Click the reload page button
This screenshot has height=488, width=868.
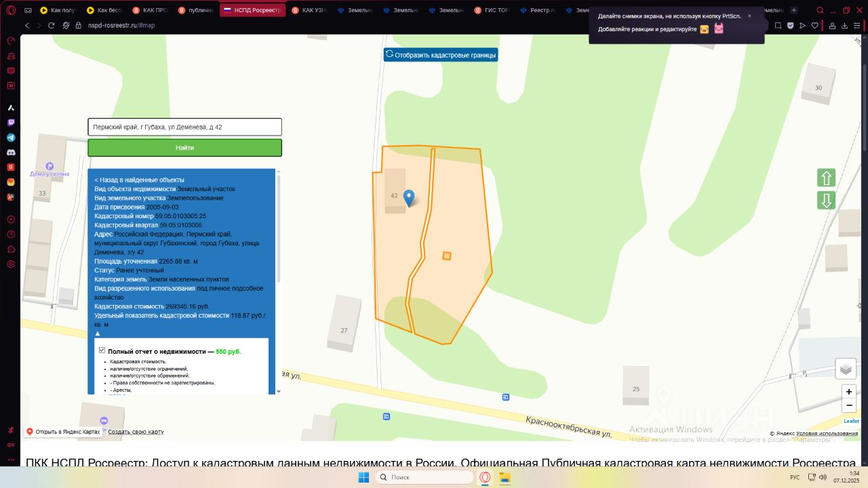51,25
